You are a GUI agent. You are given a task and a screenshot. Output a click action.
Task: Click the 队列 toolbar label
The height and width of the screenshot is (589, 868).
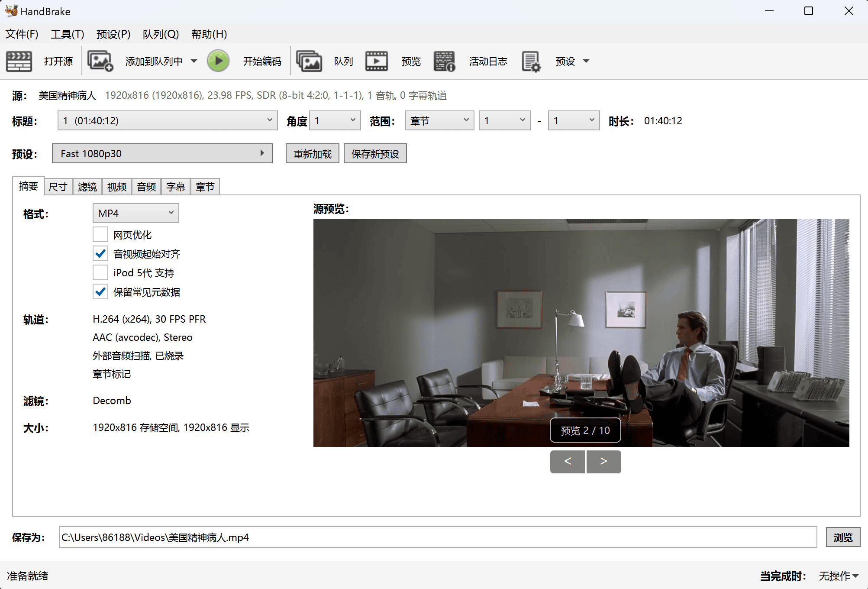[344, 61]
